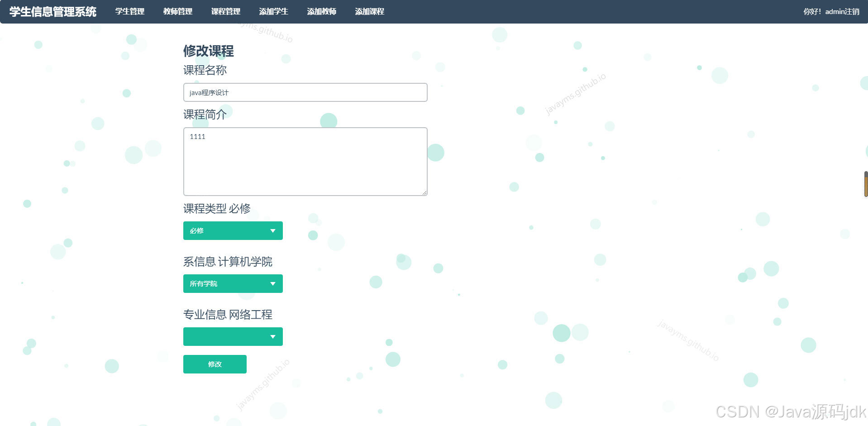Click the orange scrollbar on the right edge
Screen dimensions: 868x426
pos(865,183)
